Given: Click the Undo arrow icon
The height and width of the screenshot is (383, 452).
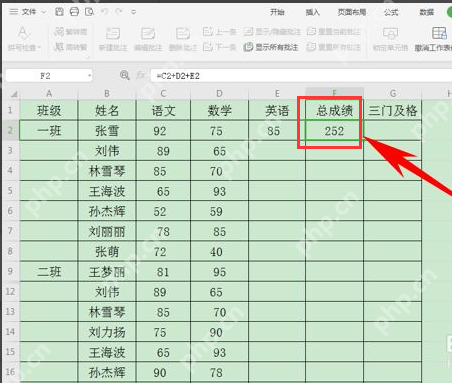Looking at the screenshot, I should click(x=104, y=12).
